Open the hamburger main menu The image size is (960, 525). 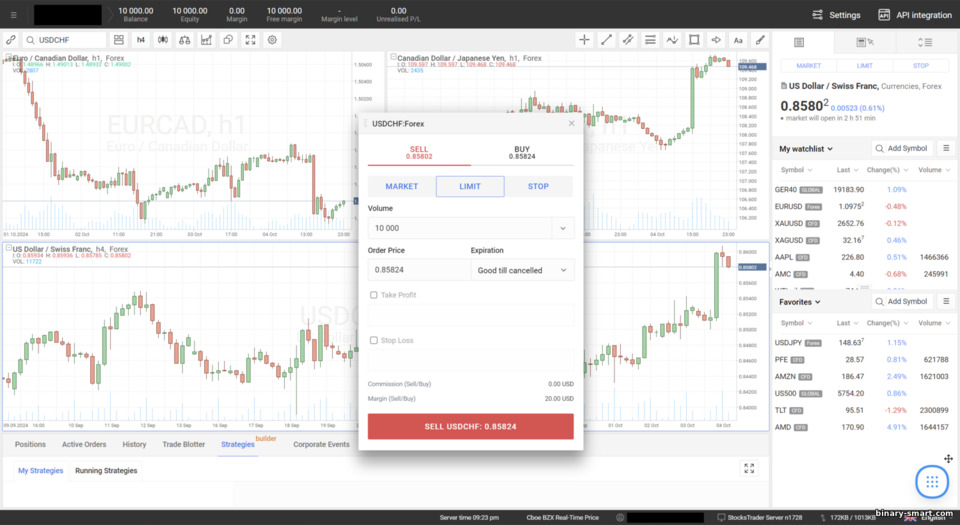13,15
